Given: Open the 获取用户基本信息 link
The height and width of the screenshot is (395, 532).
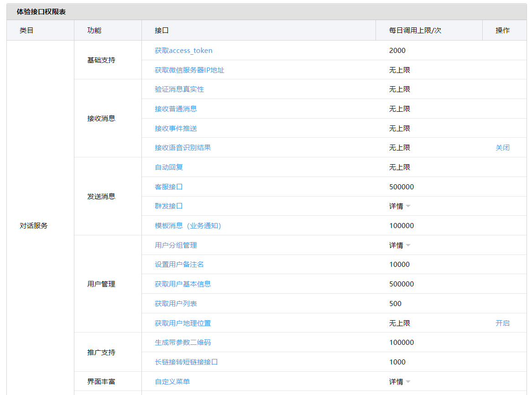Looking at the screenshot, I should [x=183, y=284].
